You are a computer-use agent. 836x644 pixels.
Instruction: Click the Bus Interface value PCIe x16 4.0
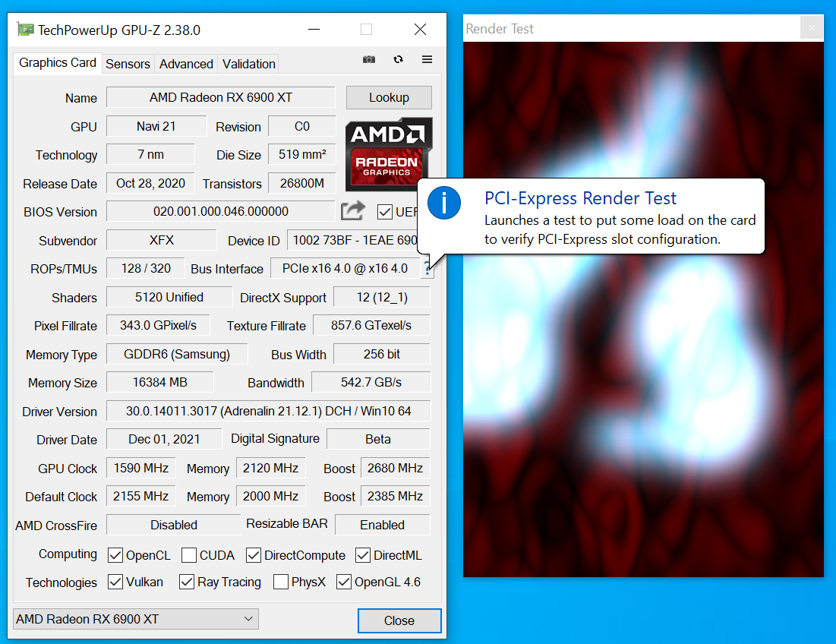coord(345,269)
